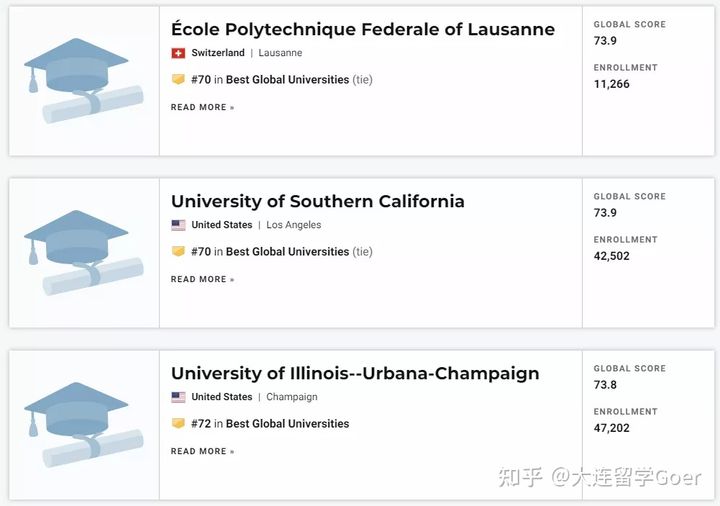Open University of Southern California title link
The width and height of the screenshot is (720, 506).
[318, 202]
